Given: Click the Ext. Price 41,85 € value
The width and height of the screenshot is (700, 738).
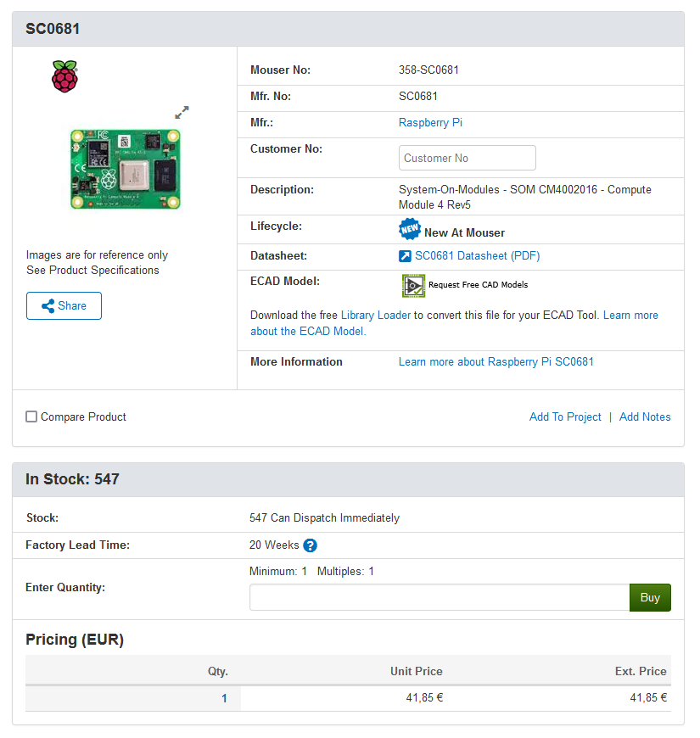Looking at the screenshot, I should pos(649,697).
